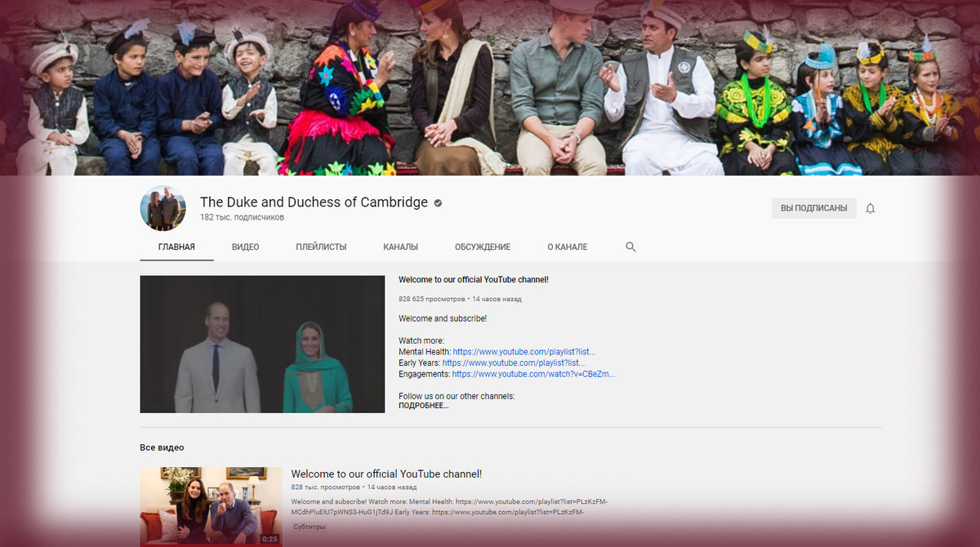Open the ОБСУЖДЕНИЕ tab
Screen dimensions: 980x547
[x=483, y=247]
